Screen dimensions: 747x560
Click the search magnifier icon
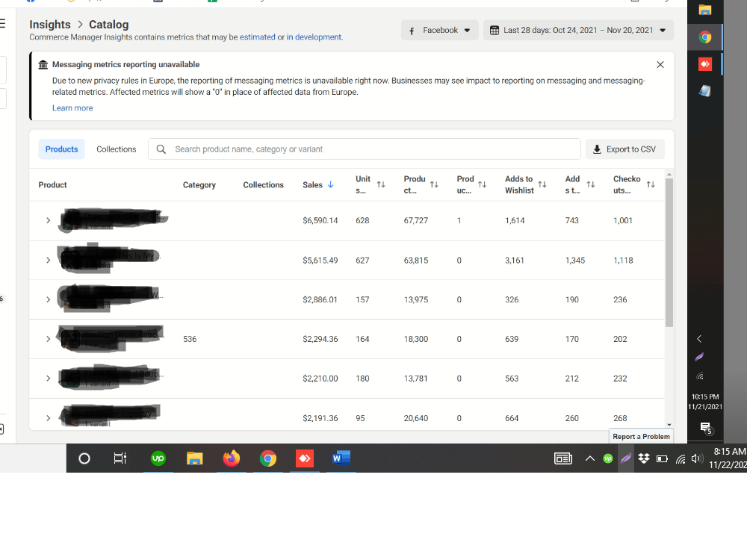(x=161, y=149)
